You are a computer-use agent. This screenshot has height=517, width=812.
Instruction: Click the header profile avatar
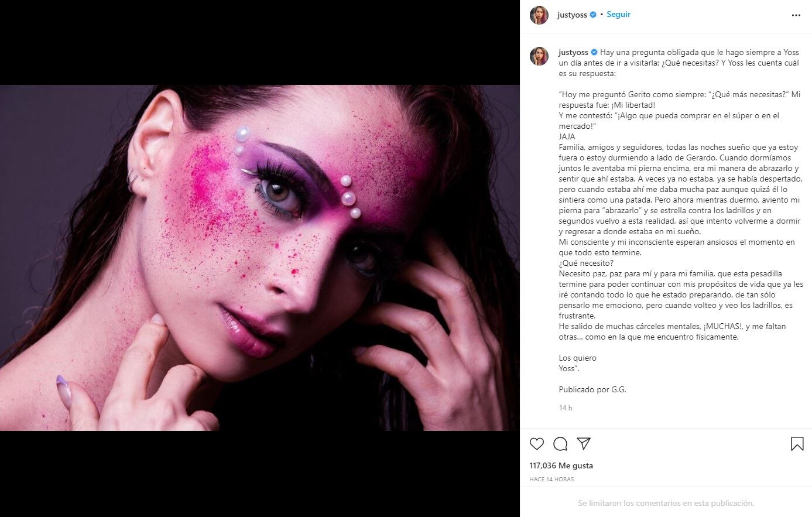coord(539,15)
